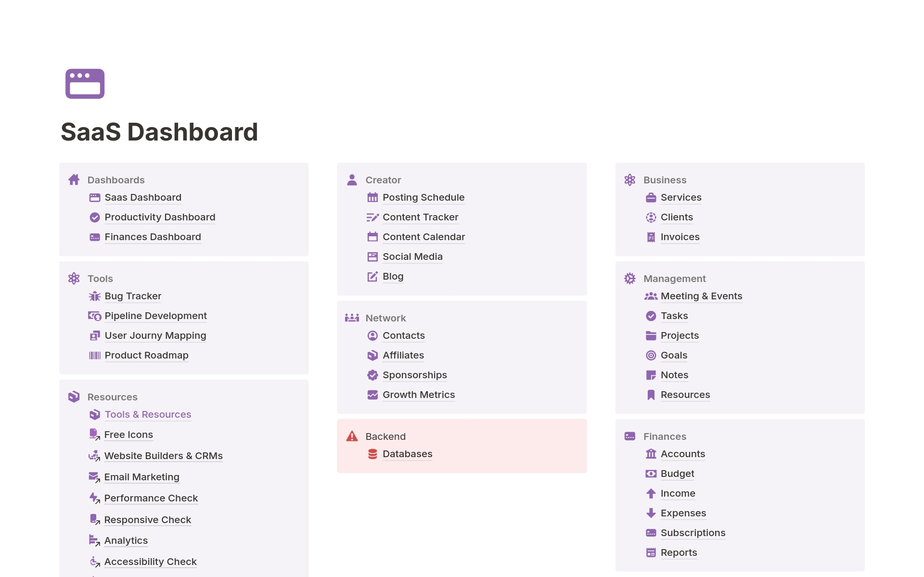This screenshot has width=924, height=577.
Task: Click the SaaS Dashboard header icon
Action: (84, 84)
